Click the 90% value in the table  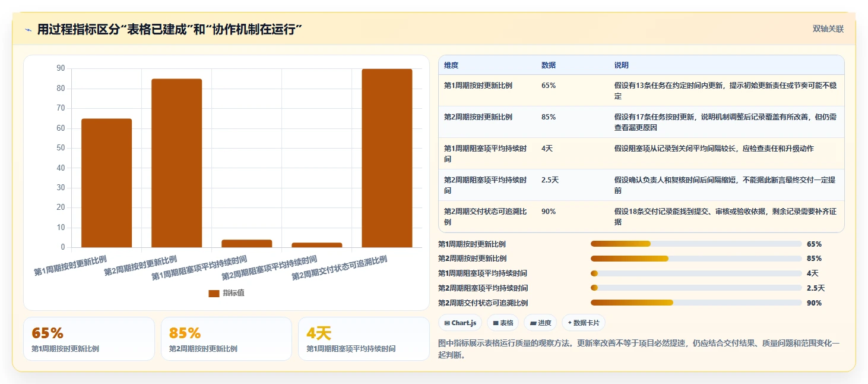549,212
